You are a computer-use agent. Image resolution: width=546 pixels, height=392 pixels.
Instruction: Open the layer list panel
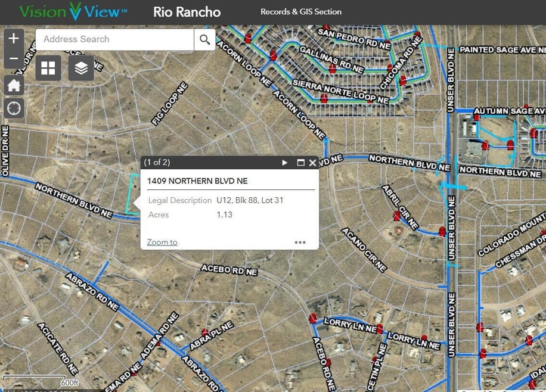(81, 69)
